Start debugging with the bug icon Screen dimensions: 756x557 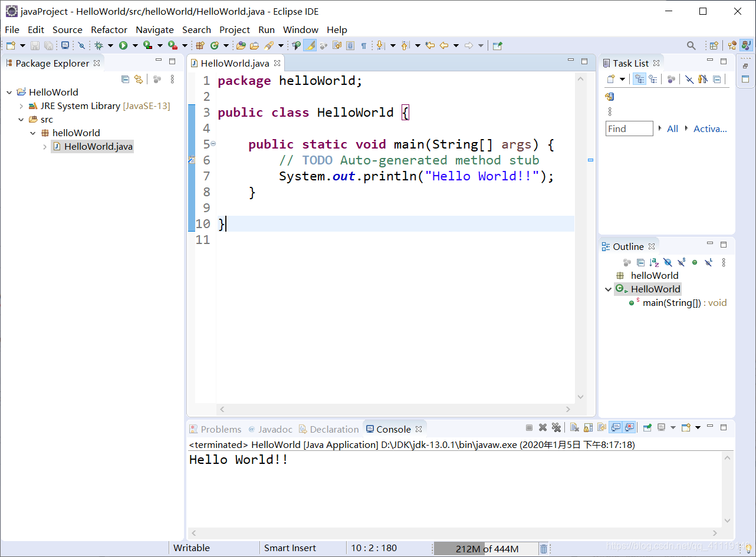coord(98,45)
